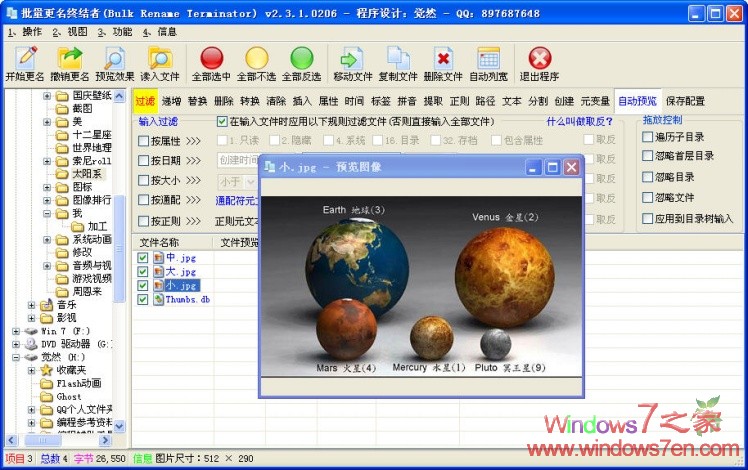The height and width of the screenshot is (470, 748).
Task: Select the 小.jpg file name
Action: [x=181, y=286]
